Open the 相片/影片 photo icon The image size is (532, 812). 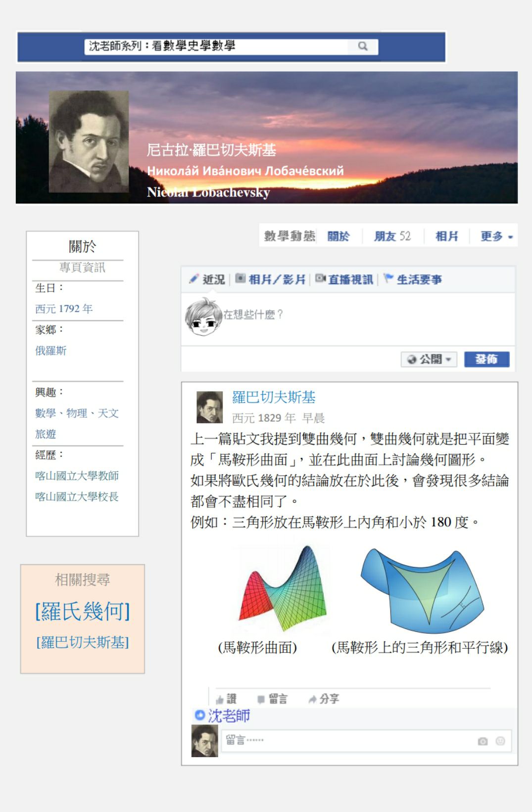click(x=241, y=279)
